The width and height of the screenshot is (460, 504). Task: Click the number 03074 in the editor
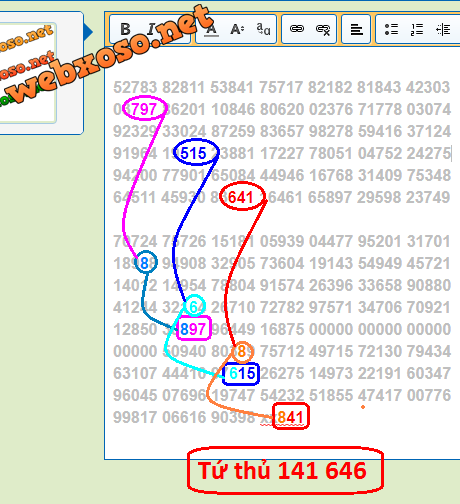429,109
